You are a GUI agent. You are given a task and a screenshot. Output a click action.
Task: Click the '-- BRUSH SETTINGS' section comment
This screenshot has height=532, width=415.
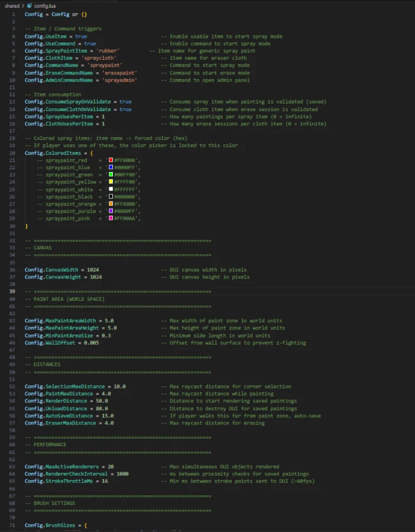tap(50, 503)
